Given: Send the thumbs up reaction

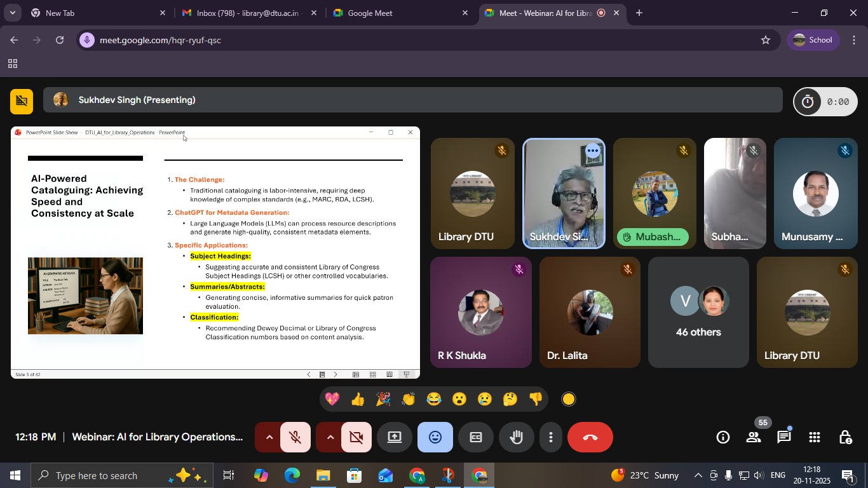Looking at the screenshot, I should 358,399.
